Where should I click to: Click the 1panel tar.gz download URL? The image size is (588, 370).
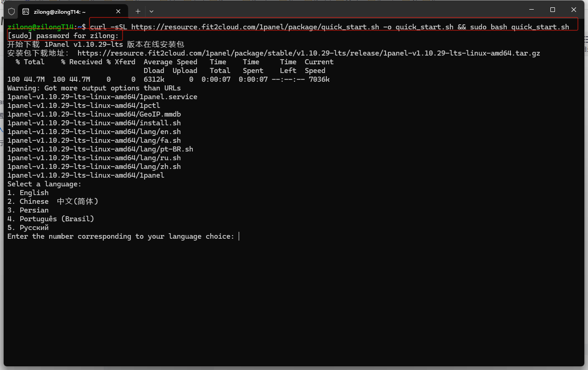308,53
